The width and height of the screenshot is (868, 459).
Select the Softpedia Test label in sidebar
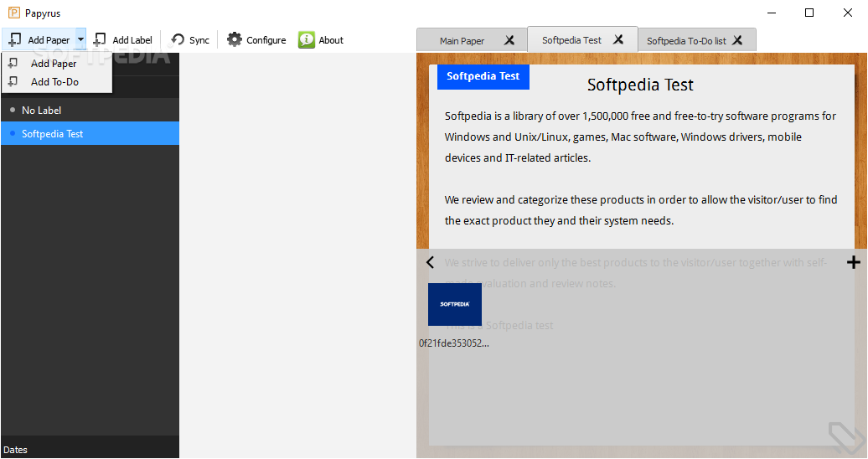(90, 133)
